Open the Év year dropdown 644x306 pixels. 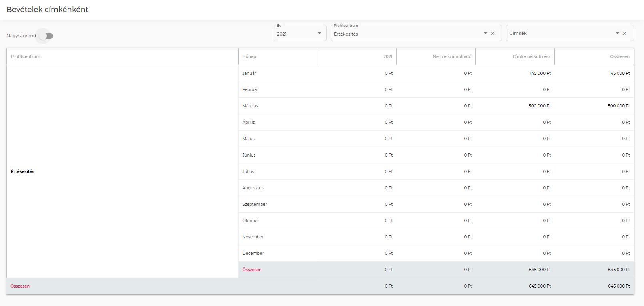(x=300, y=33)
